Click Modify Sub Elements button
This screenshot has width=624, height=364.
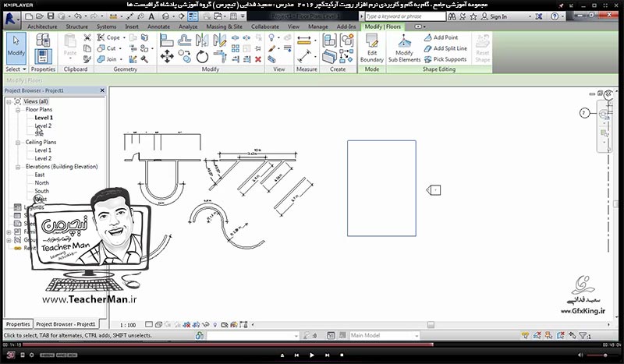404,48
